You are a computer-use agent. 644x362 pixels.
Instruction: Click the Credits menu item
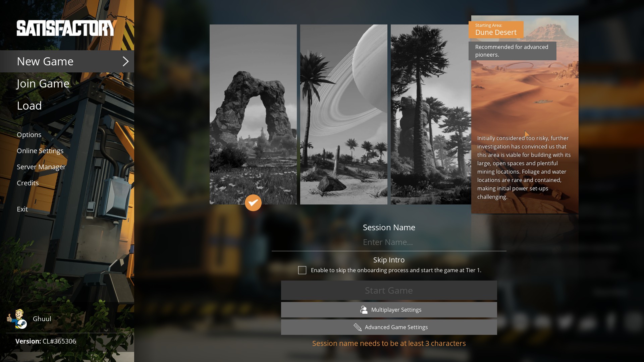click(x=28, y=183)
